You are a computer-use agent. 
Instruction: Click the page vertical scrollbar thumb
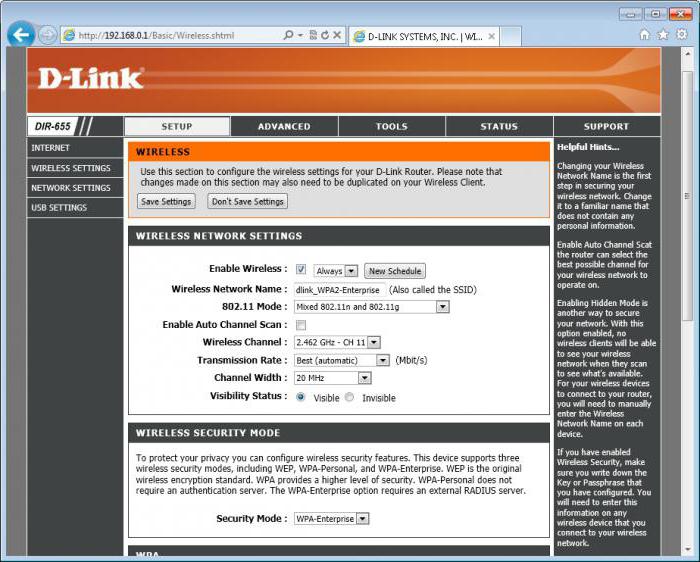(x=687, y=196)
